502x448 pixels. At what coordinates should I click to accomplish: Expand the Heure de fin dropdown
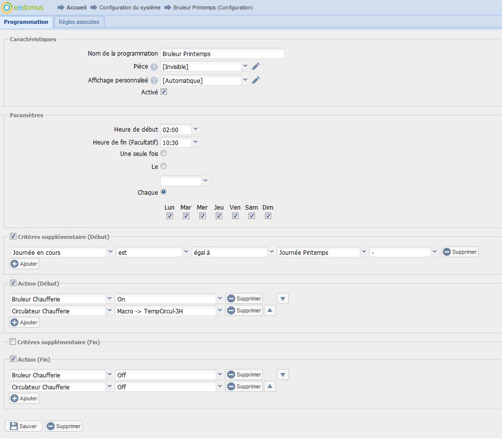[x=195, y=142]
